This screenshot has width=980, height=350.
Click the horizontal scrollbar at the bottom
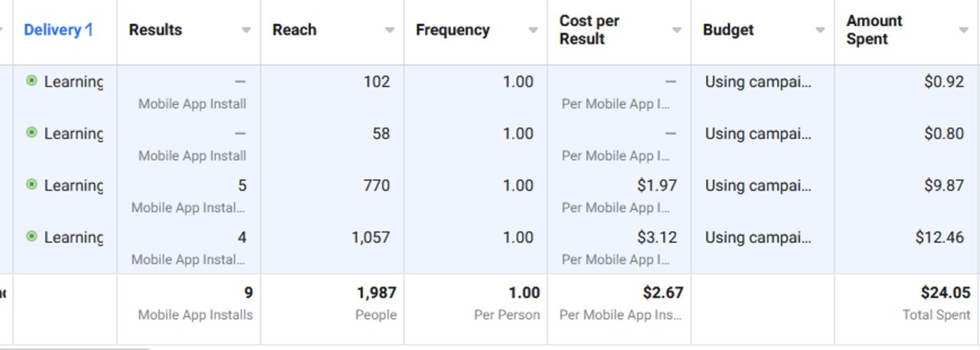(x=75, y=348)
